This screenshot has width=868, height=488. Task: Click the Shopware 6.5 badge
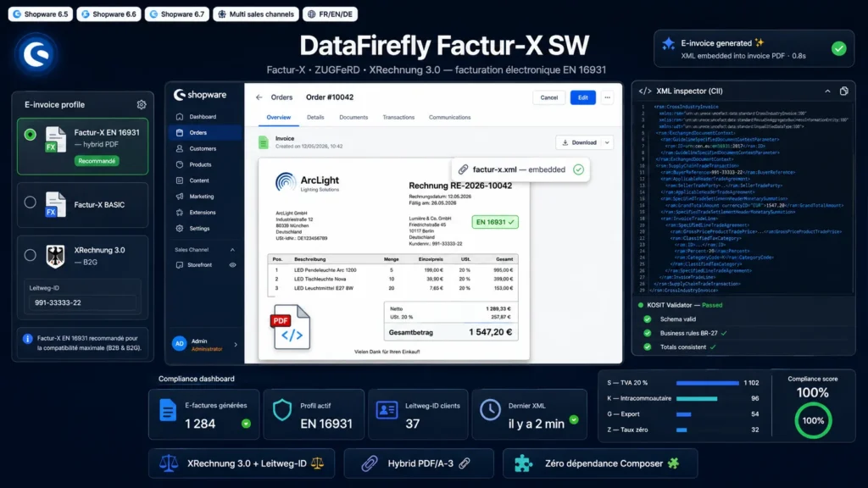click(41, 14)
